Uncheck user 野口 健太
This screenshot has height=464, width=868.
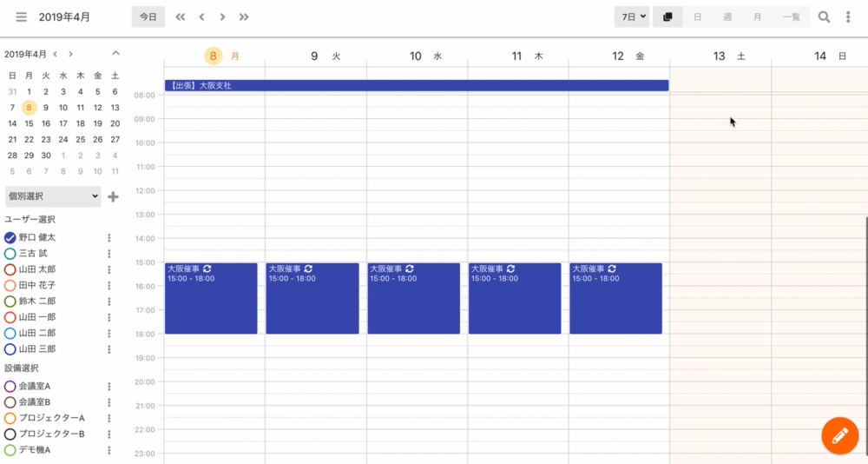point(10,238)
